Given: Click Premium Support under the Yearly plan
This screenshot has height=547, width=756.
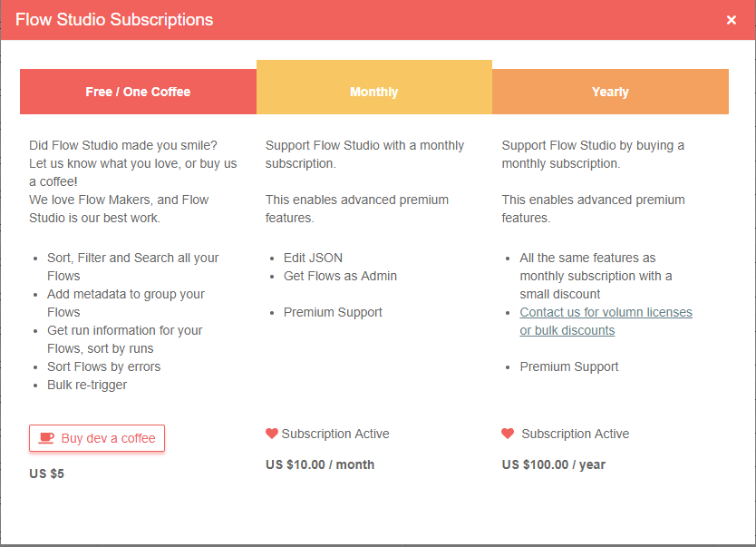Looking at the screenshot, I should 569,366.
